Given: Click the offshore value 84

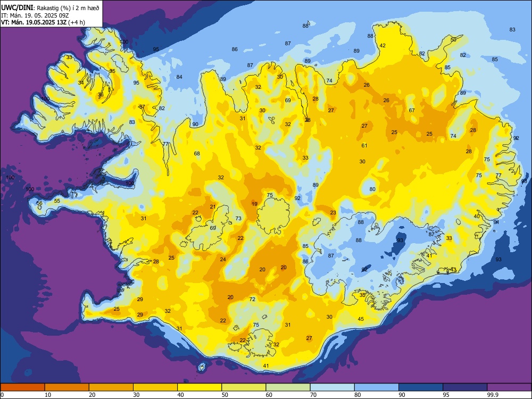Looking at the screenshot, I should coord(179,77).
